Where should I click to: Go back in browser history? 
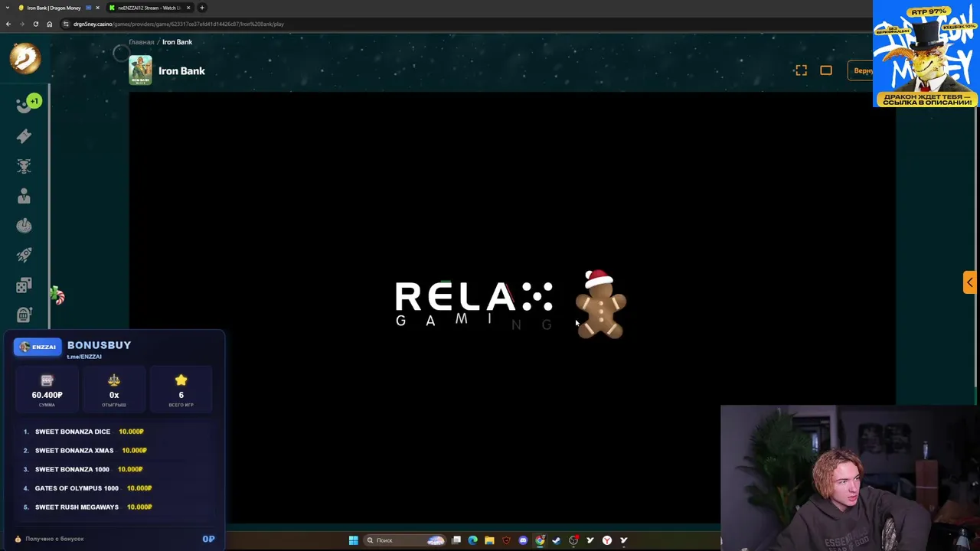click(x=8, y=24)
